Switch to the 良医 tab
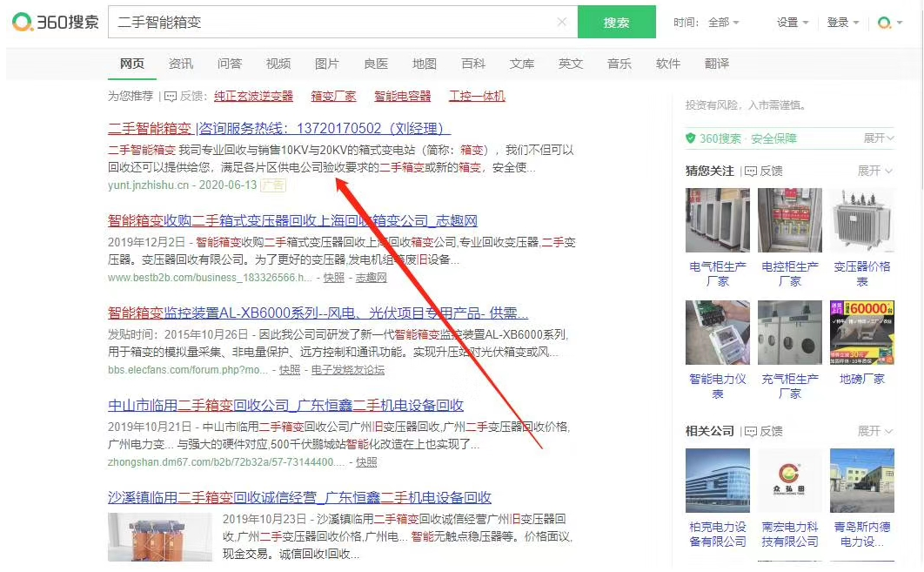Screen dimensions: 924x572 [x=375, y=64]
